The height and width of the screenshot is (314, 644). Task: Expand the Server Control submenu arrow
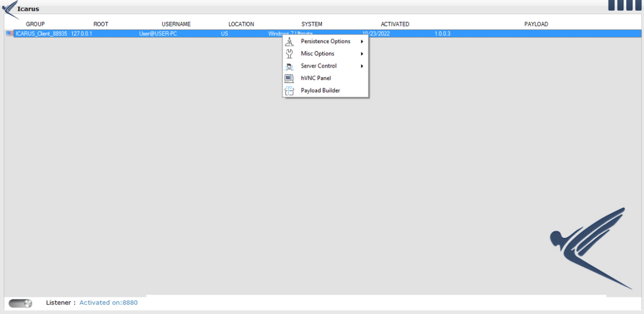pyautogui.click(x=362, y=66)
